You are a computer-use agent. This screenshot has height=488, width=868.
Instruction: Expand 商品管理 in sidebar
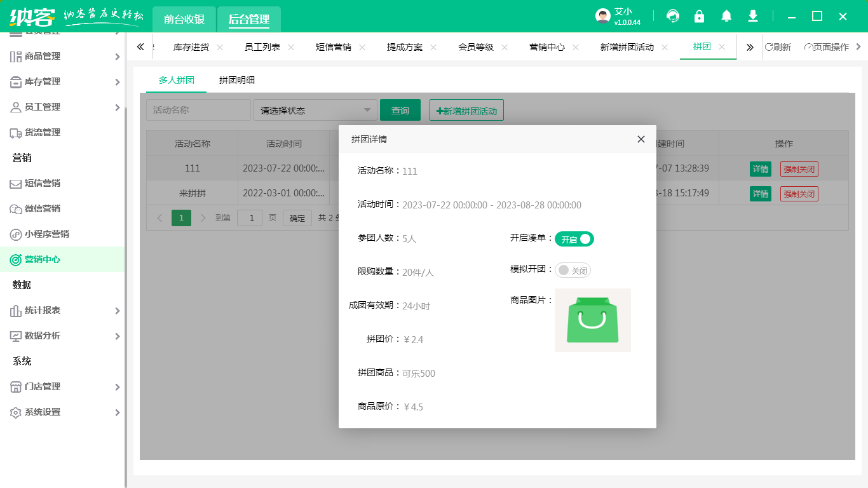pyautogui.click(x=64, y=56)
